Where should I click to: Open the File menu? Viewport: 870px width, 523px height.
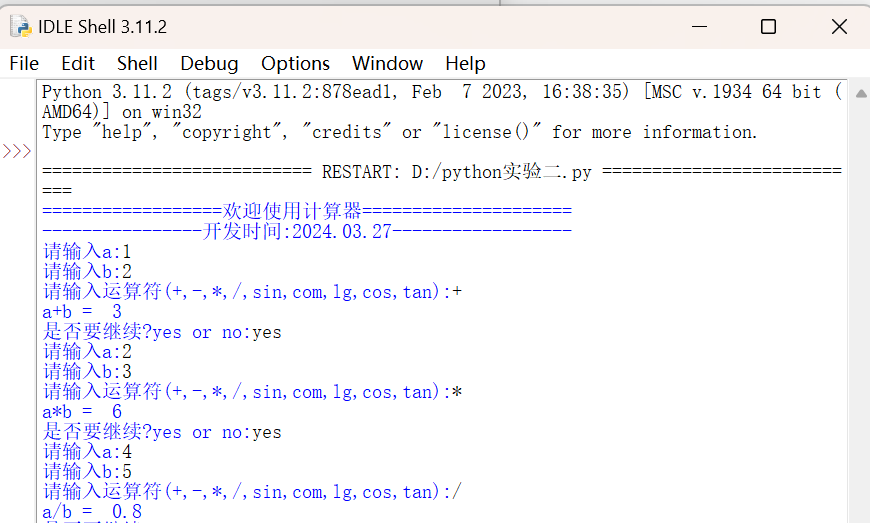click(x=24, y=63)
